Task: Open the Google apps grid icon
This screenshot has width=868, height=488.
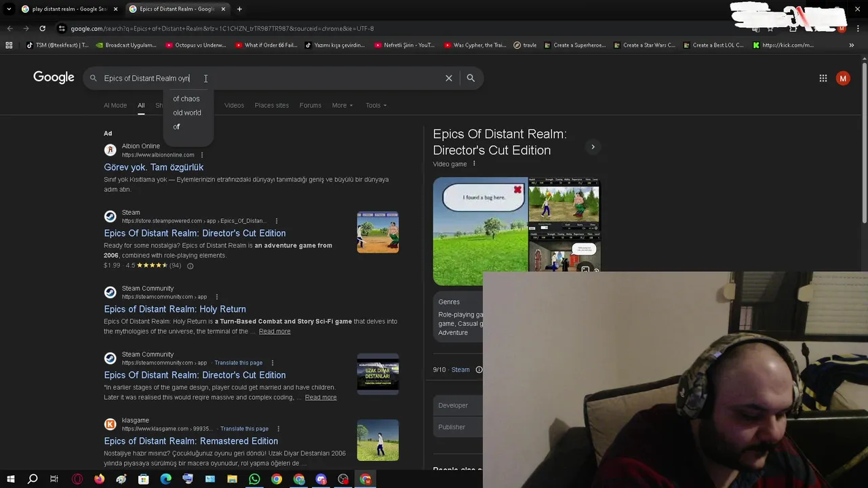Action: click(823, 78)
